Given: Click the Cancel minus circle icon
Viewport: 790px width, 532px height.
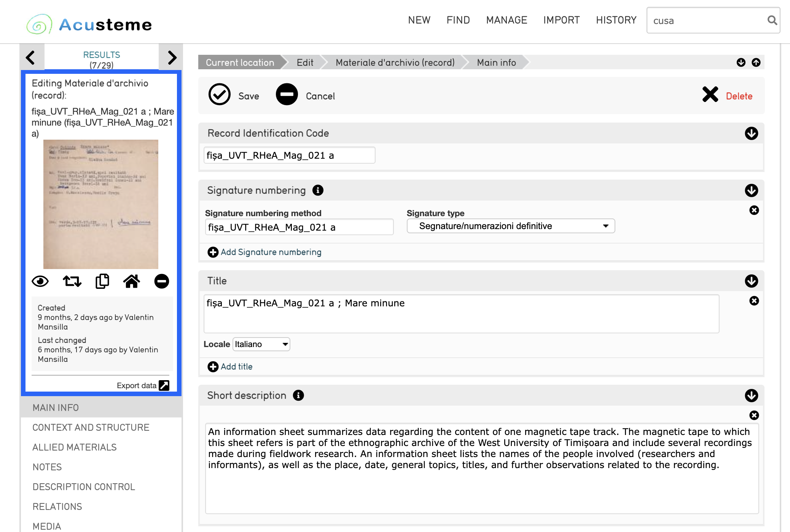Looking at the screenshot, I should click(287, 94).
